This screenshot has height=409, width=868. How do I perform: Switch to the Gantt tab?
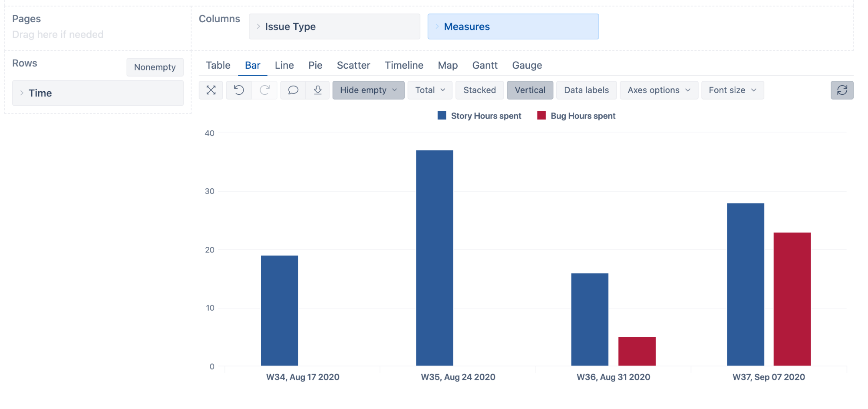[485, 65]
